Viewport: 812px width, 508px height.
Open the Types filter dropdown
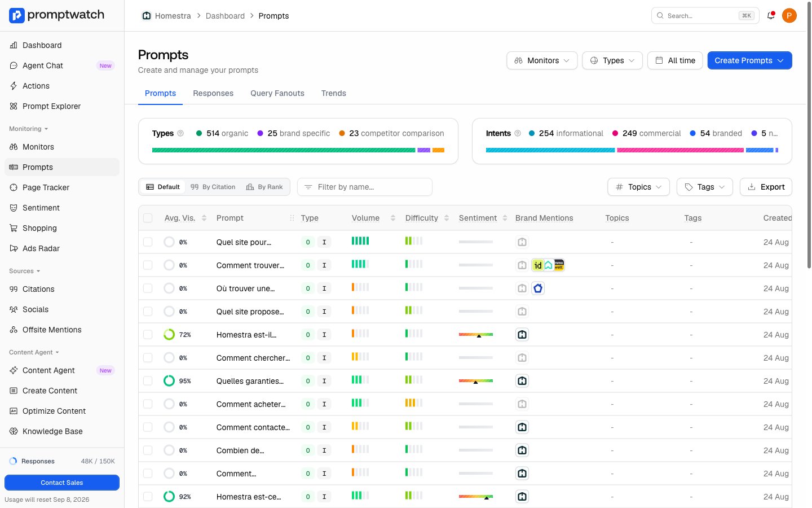pos(612,60)
